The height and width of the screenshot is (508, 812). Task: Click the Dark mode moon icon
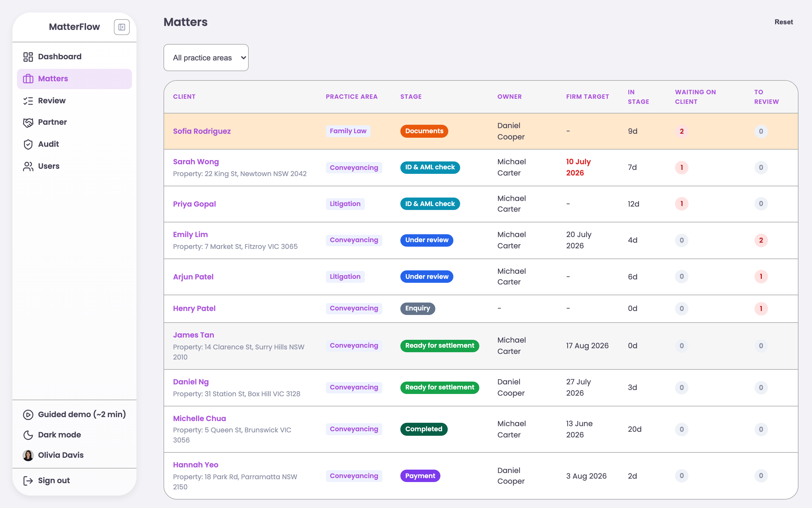click(28, 435)
